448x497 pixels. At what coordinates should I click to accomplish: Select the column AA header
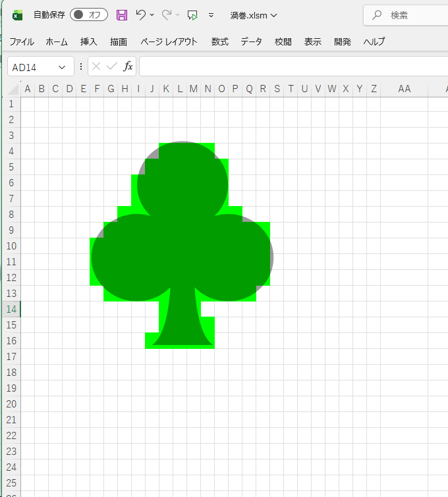coord(404,89)
